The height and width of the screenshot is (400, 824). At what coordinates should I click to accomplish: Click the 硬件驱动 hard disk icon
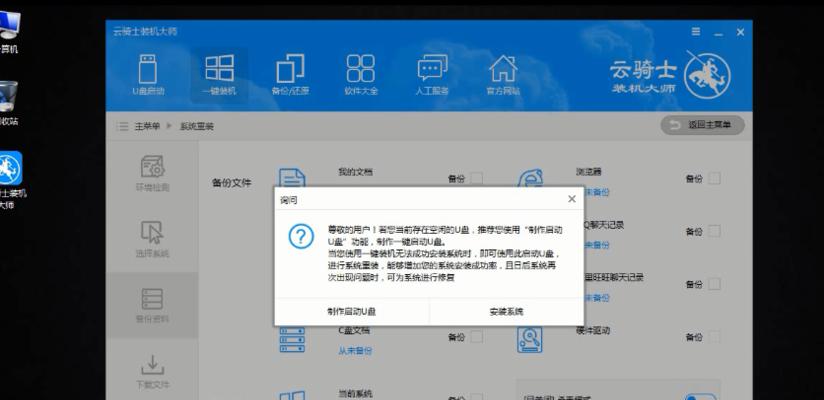[529, 339]
